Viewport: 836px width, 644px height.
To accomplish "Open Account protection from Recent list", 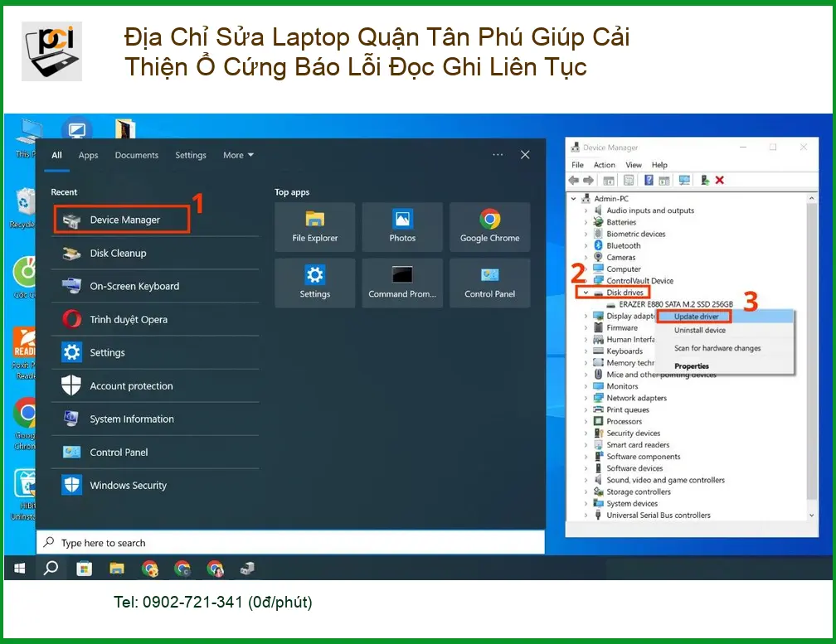I will pyautogui.click(x=155, y=385).
